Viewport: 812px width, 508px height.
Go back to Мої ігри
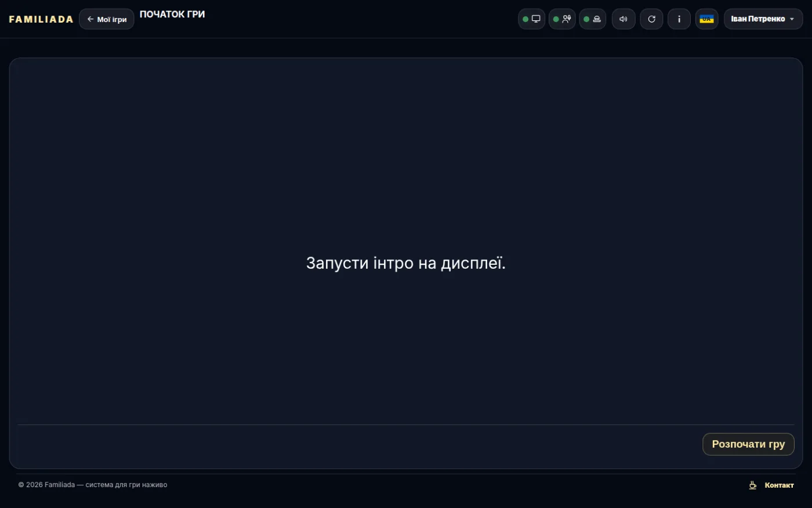coord(107,19)
